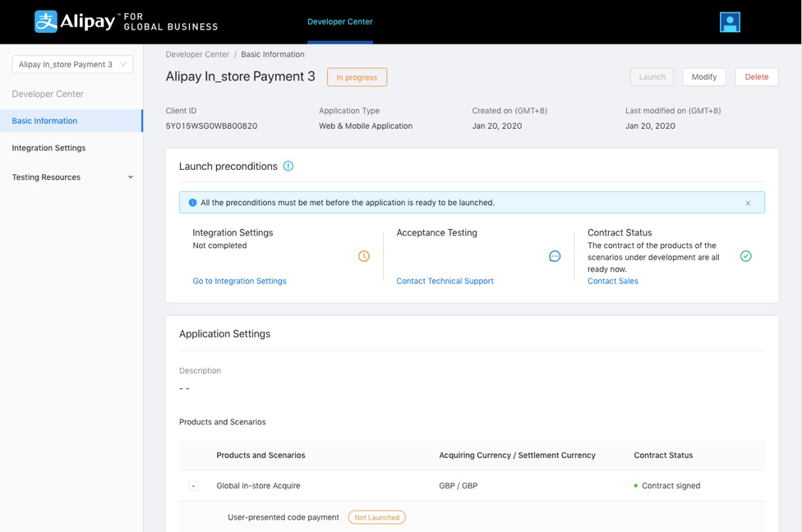
Task: Select Basic Information in the sidebar
Action: 44,121
